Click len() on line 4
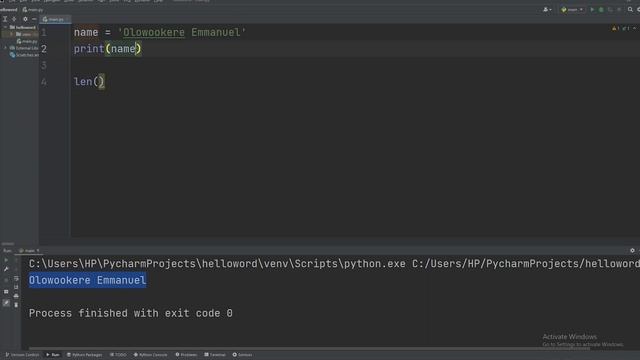Viewport: 640px width, 360px height. (89, 82)
